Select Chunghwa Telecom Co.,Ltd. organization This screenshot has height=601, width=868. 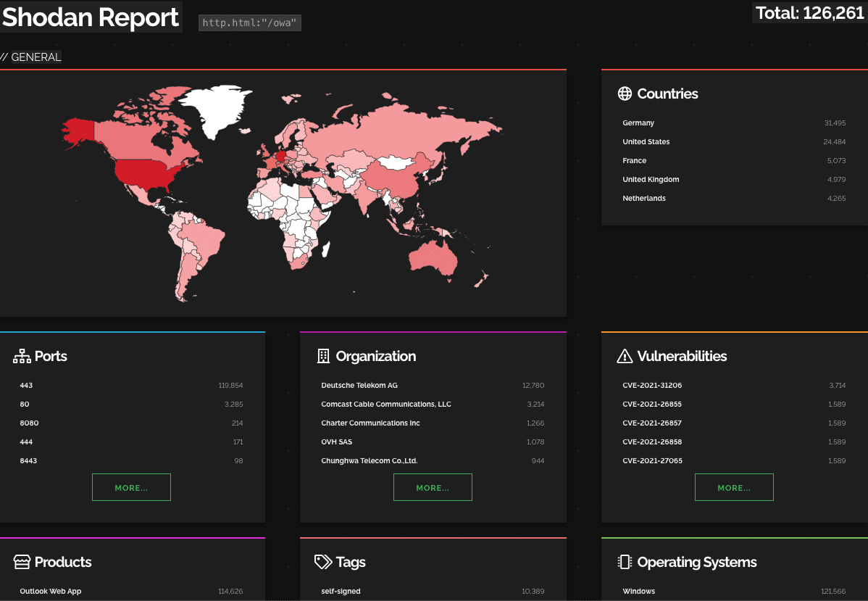coord(433,461)
